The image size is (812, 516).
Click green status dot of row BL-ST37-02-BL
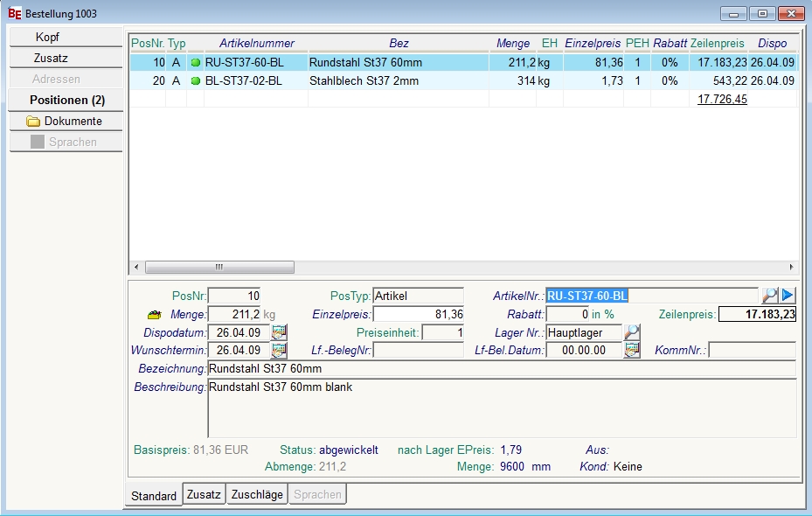pyautogui.click(x=196, y=81)
